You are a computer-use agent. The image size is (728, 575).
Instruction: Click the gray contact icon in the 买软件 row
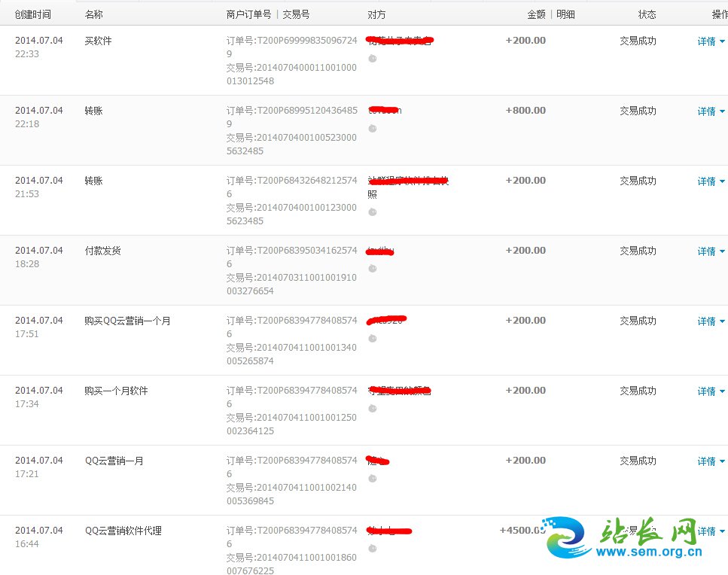[372, 59]
